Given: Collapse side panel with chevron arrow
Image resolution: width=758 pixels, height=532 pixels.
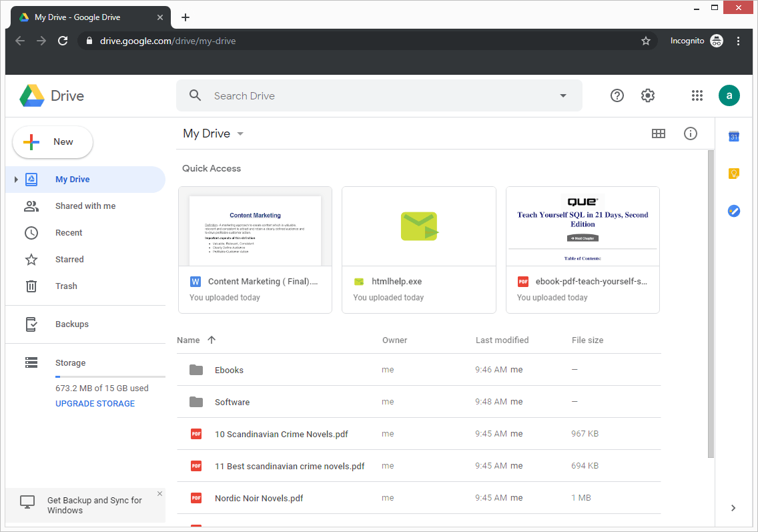Looking at the screenshot, I should (x=733, y=508).
